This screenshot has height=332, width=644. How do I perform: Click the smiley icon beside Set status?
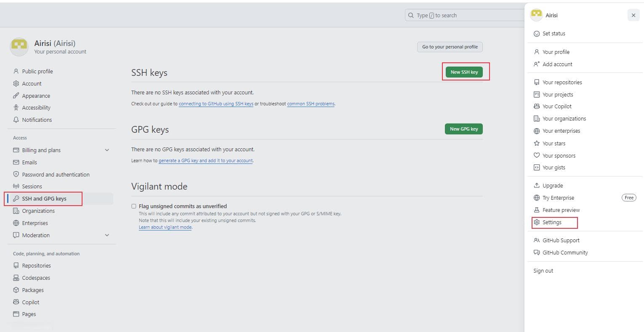[537, 34]
